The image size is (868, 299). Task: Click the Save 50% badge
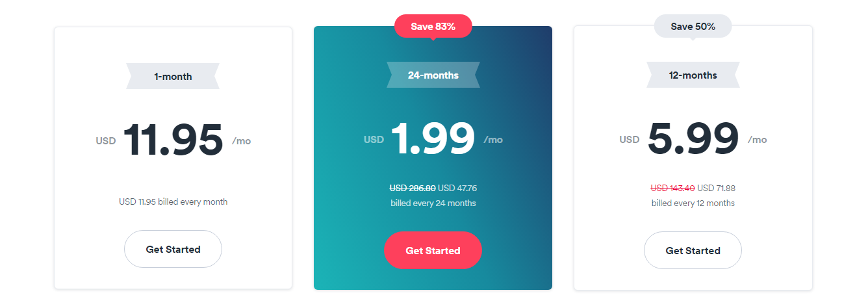tap(693, 27)
